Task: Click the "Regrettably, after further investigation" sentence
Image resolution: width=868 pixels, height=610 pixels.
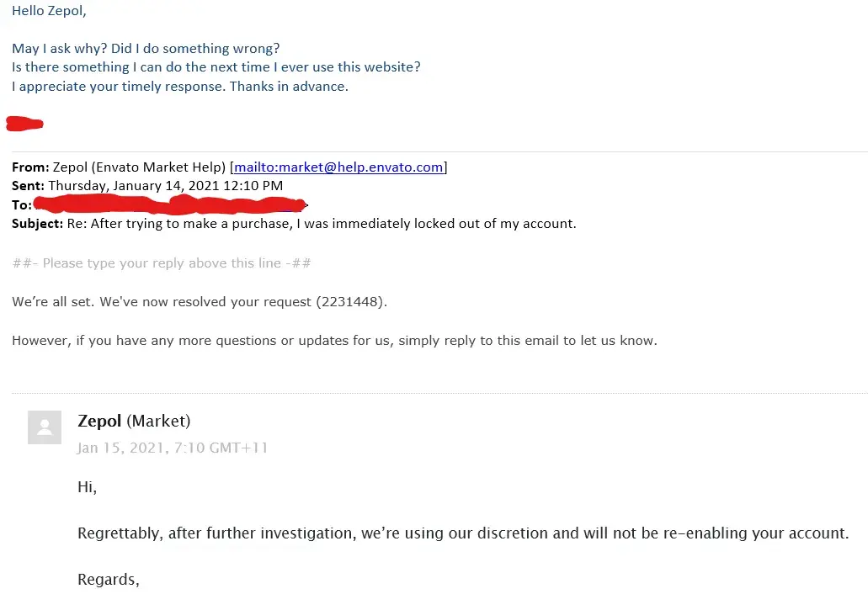Action: tap(463, 533)
